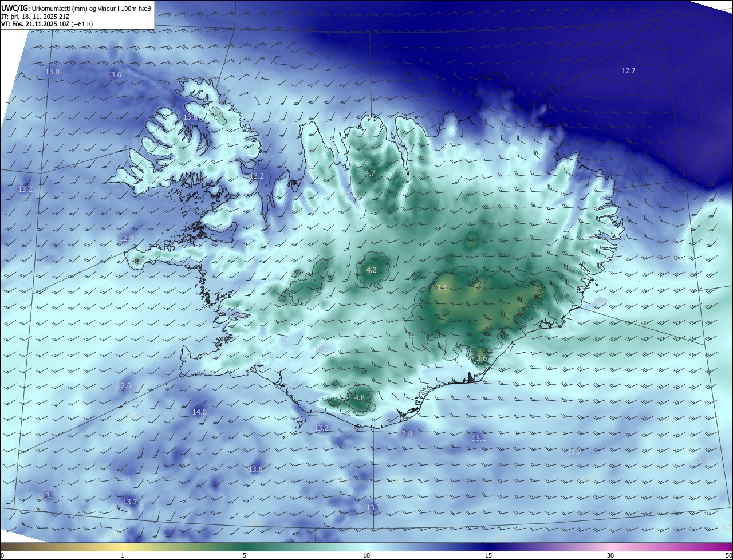Image resolution: width=733 pixels, height=560 pixels.
Task: Click the color scale at the 1 mark
Action: point(123,555)
